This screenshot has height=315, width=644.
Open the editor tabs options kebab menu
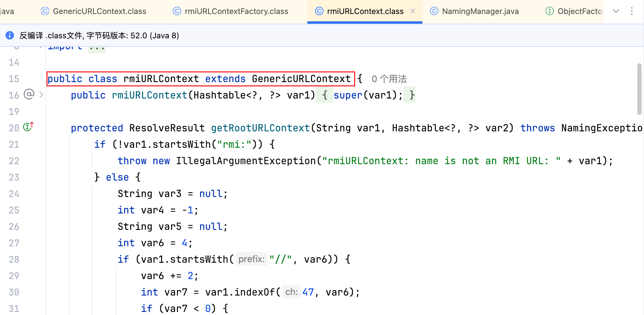[632, 11]
